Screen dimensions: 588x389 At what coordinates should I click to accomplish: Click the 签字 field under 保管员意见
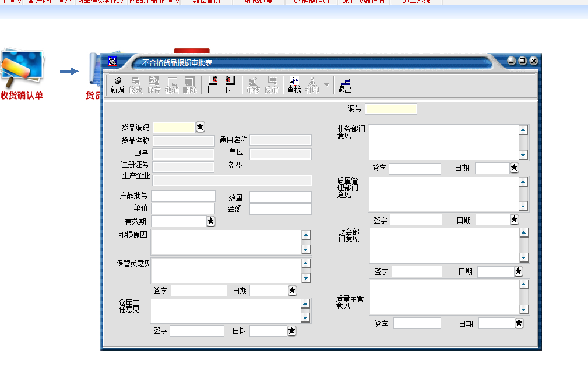point(199,291)
